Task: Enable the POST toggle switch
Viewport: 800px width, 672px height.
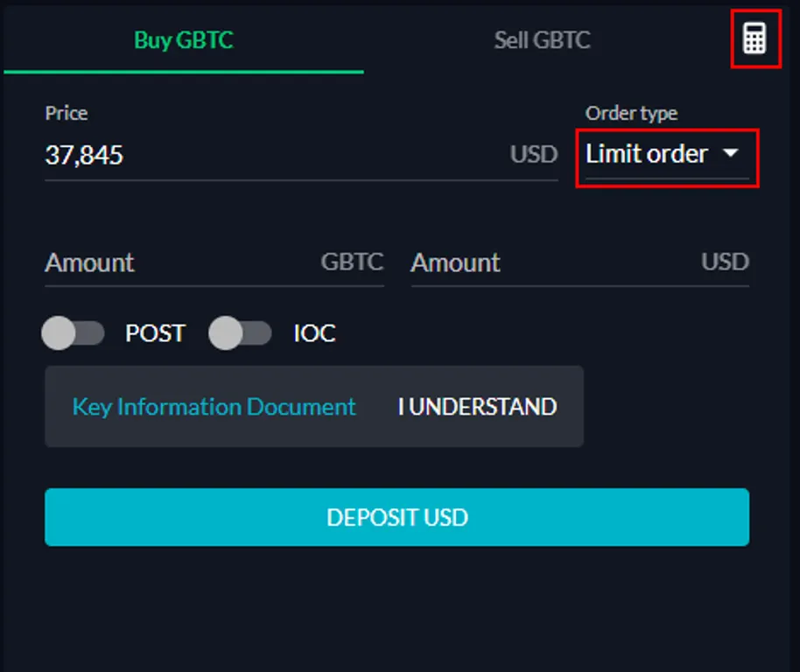Action: 73,333
